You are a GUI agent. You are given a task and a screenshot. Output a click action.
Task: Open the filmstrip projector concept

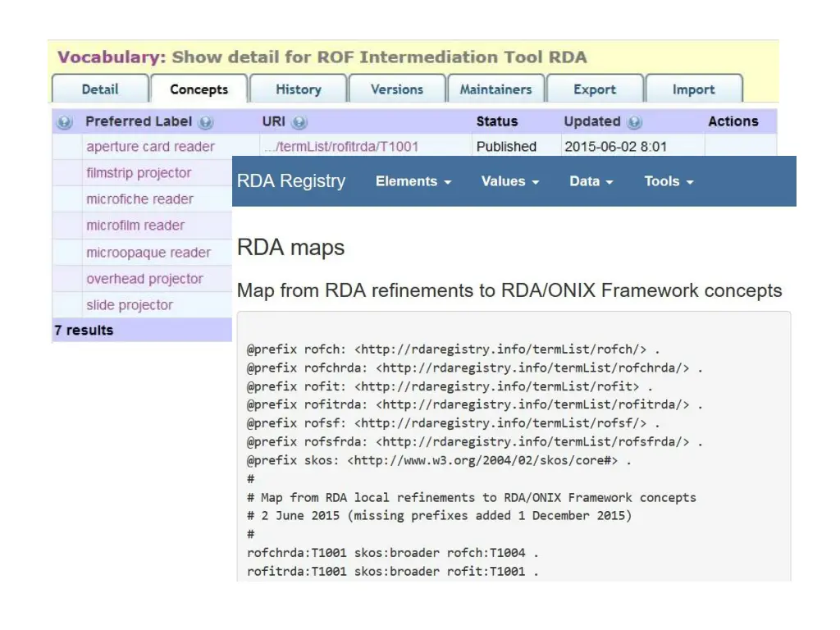(139, 172)
